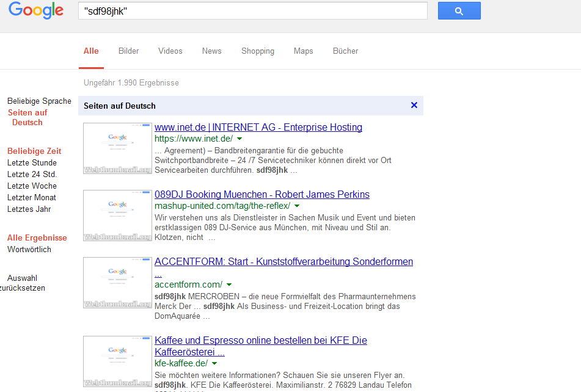Open dropdown arrow next to accentform.com/
Viewport: 581px width, 392px height.
pyautogui.click(x=229, y=285)
